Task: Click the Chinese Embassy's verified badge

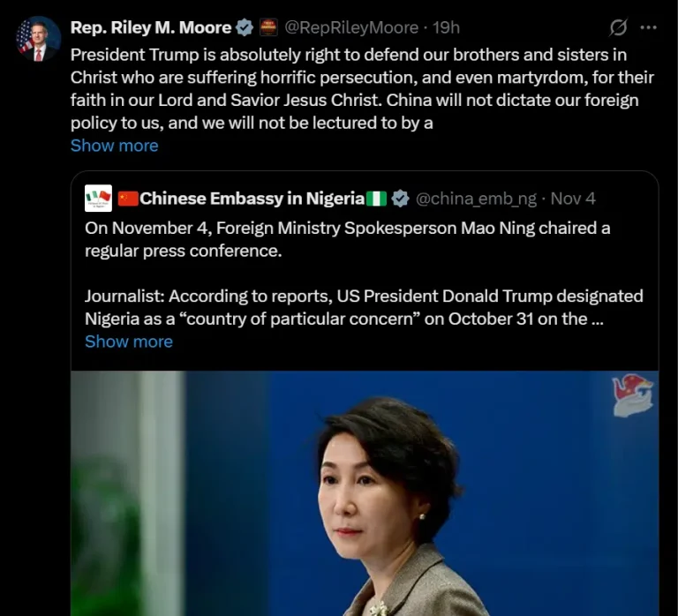Action: pyautogui.click(x=400, y=199)
